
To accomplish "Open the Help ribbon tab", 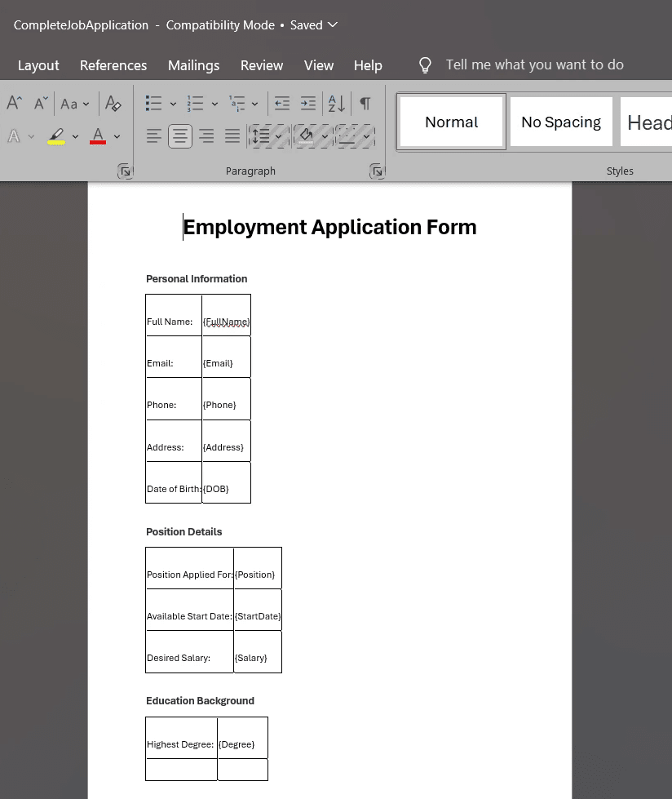I will (x=368, y=65).
